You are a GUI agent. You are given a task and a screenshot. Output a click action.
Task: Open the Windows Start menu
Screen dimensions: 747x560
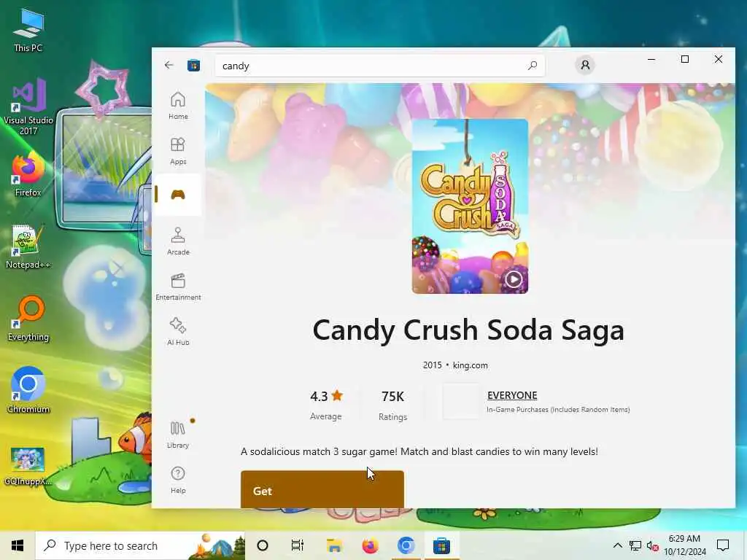coord(18,545)
